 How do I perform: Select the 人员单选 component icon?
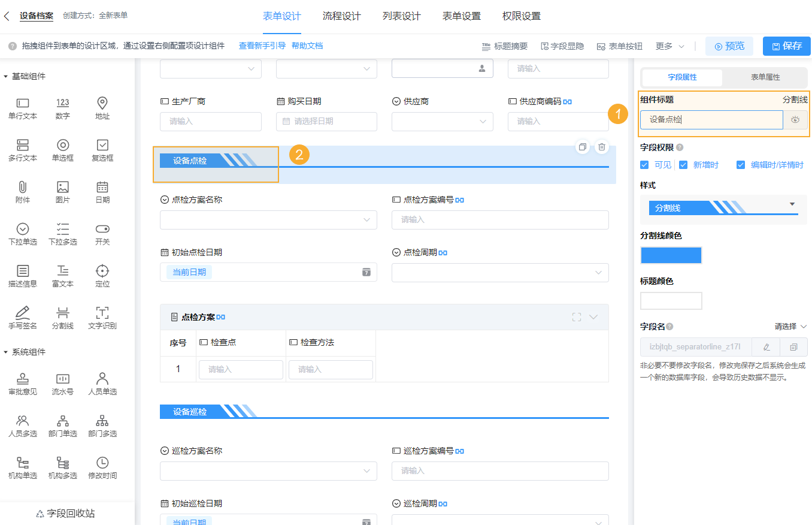pos(102,384)
